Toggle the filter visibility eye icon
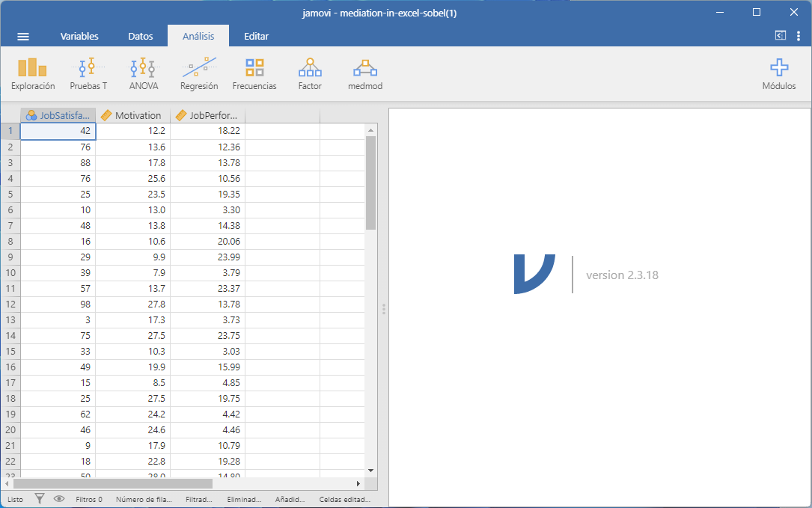Viewport: 812px width, 508px height. click(x=59, y=499)
